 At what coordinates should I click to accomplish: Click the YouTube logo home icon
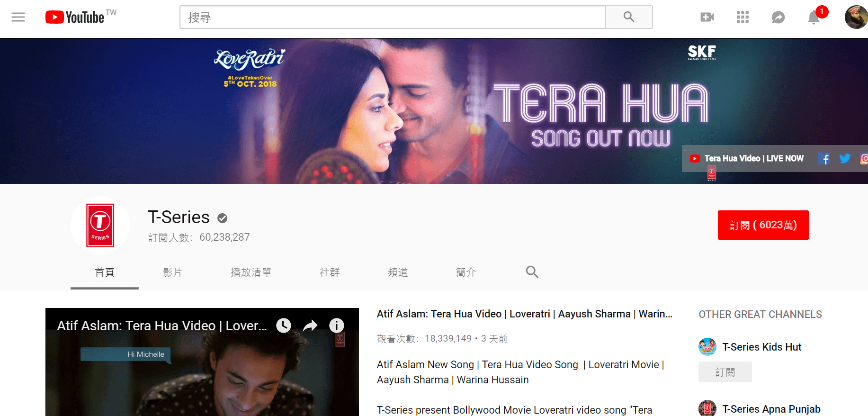pyautogui.click(x=75, y=17)
